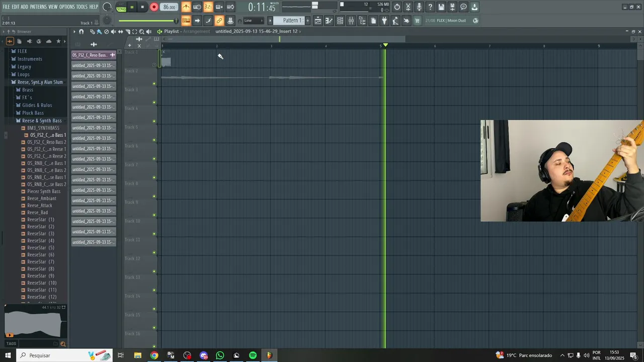
Task: Open the TOOLS menu
Action: 82,7
